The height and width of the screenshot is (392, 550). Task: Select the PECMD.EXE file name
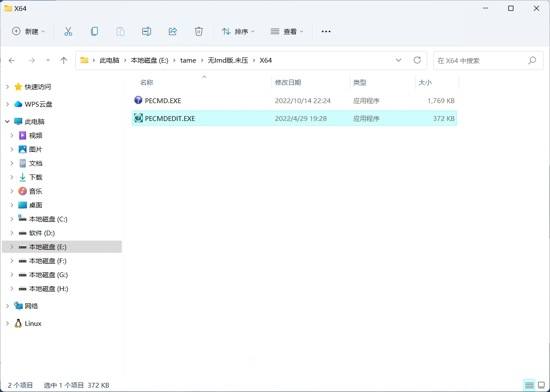tap(163, 101)
